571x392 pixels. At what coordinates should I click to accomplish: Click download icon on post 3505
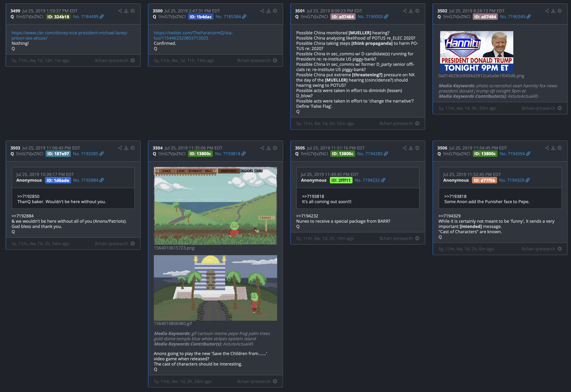point(411,148)
